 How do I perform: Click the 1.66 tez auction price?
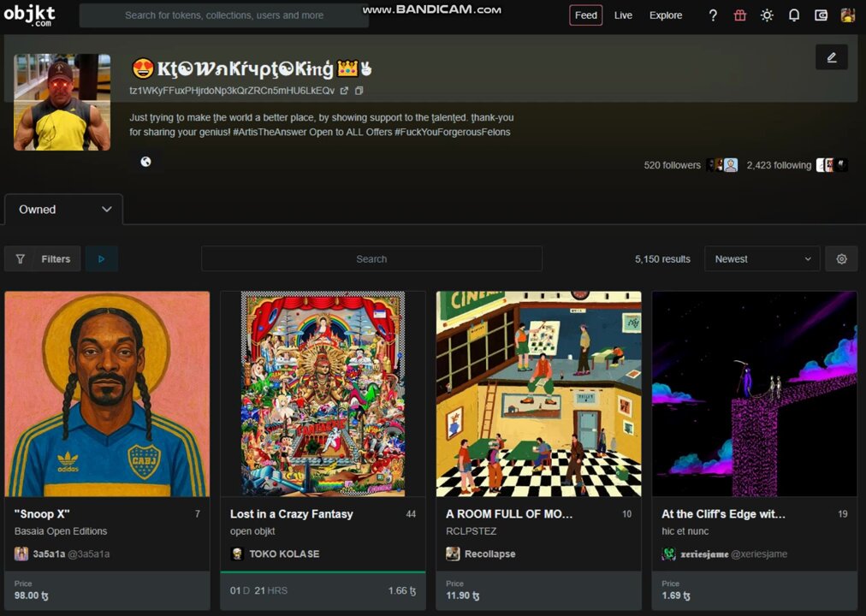point(402,590)
